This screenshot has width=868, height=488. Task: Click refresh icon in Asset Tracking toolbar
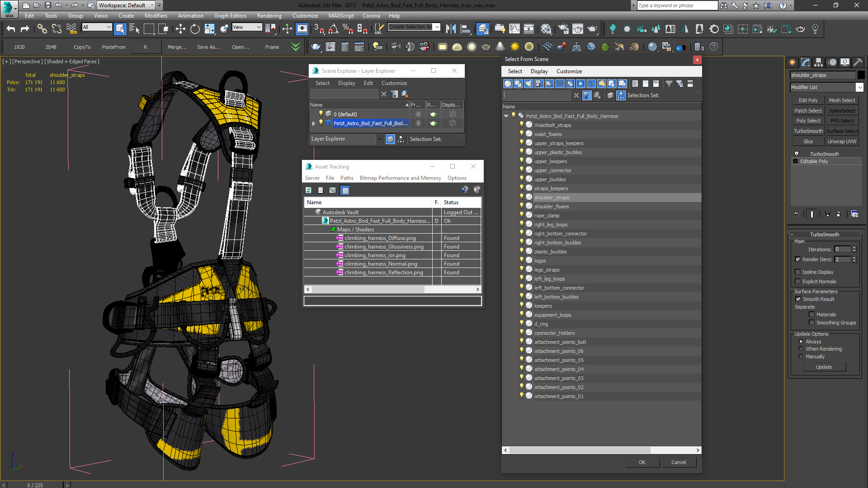[x=308, y=190]
